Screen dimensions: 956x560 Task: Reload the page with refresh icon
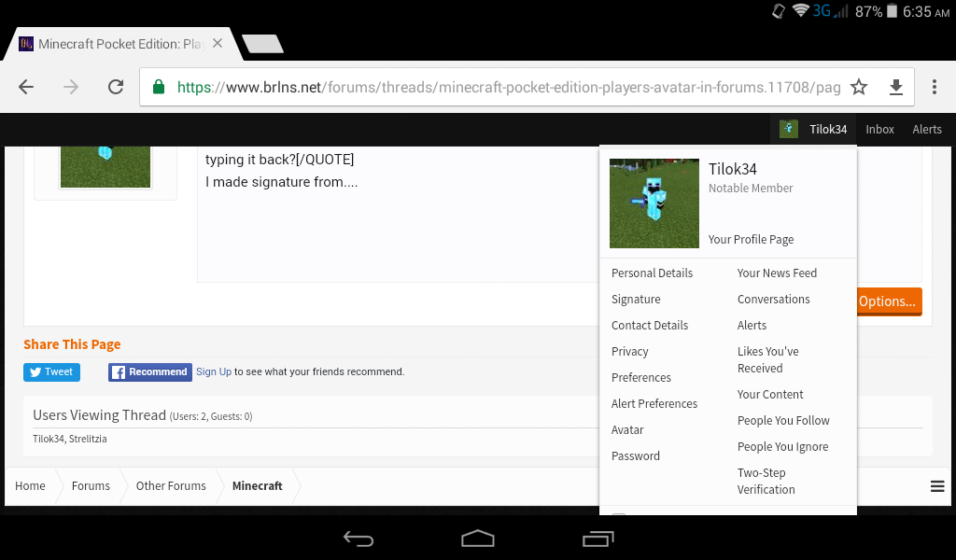click(x=115, y=87)
